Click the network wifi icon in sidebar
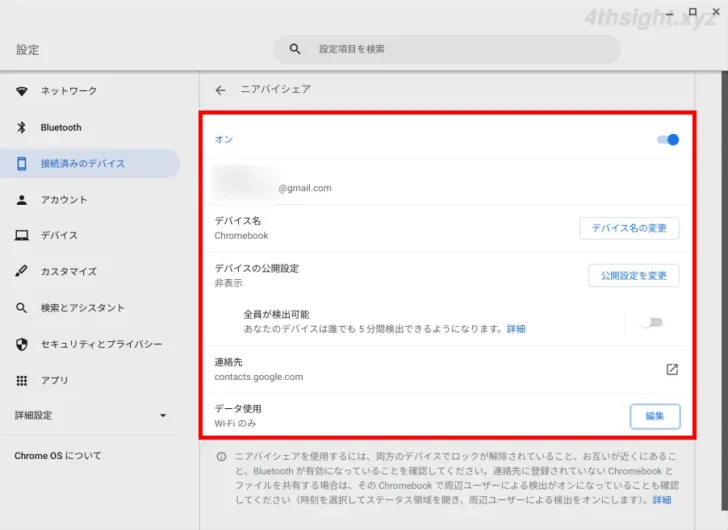Screen dimensions: 728x530 point(21,91)
